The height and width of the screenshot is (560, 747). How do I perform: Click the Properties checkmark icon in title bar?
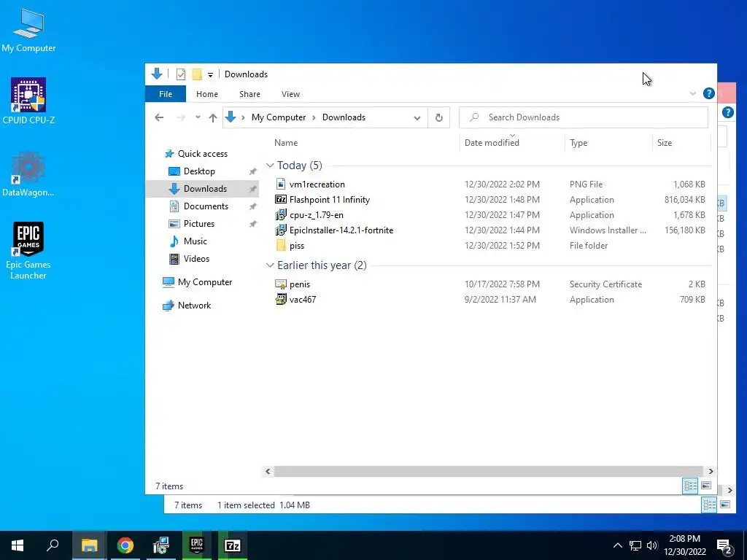181,74
